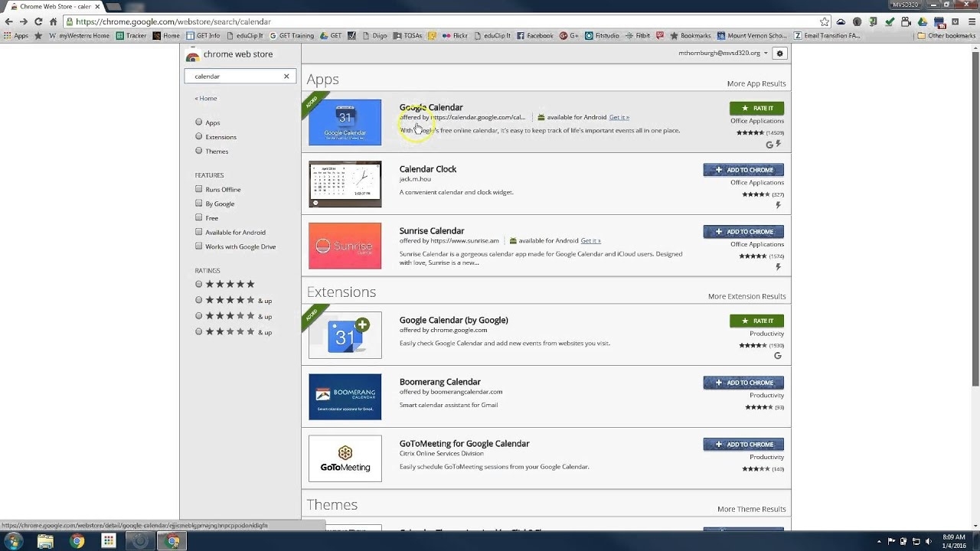Viewport: 980px width, 551px height.
Task: Open the mthornburgh@mvsd320.org account dropdown
Action: (x=723, y=54)
